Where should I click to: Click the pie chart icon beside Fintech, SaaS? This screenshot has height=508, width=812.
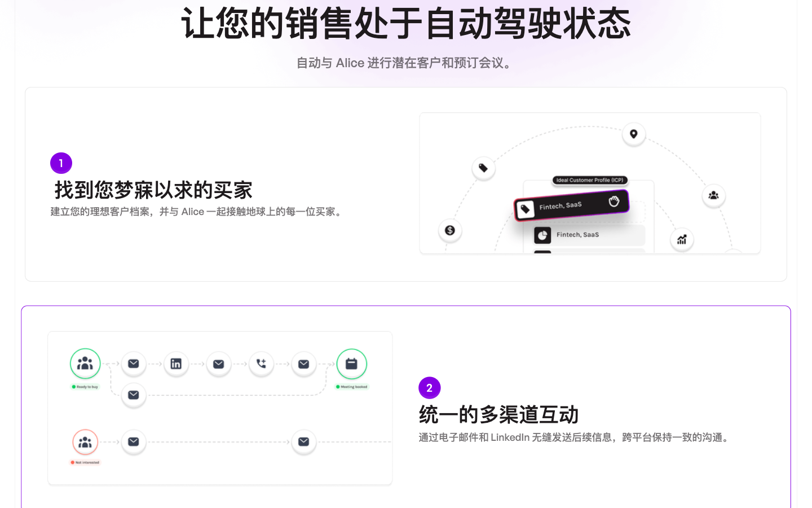(543, 235)
